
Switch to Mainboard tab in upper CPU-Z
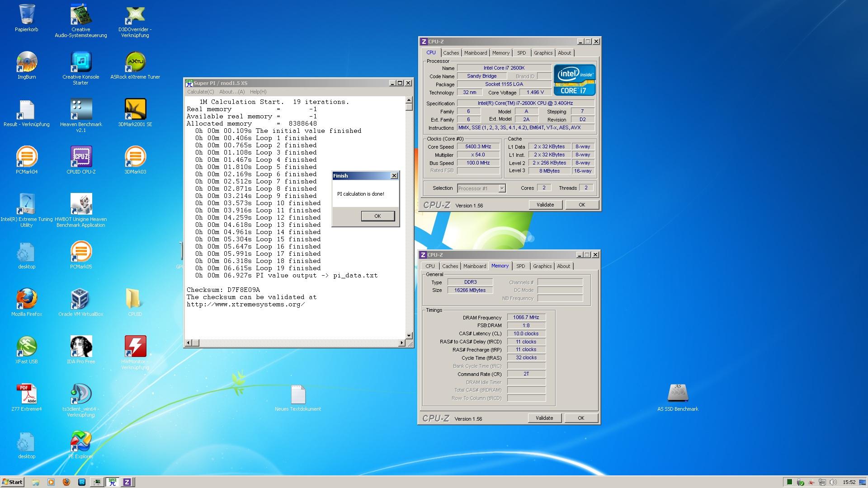click(476, 53)
